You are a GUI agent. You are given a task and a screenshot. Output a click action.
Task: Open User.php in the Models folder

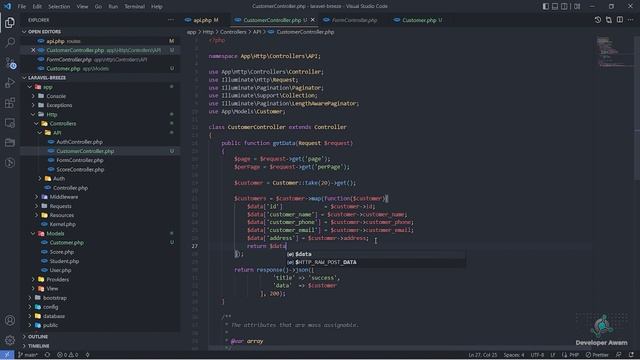60,270
